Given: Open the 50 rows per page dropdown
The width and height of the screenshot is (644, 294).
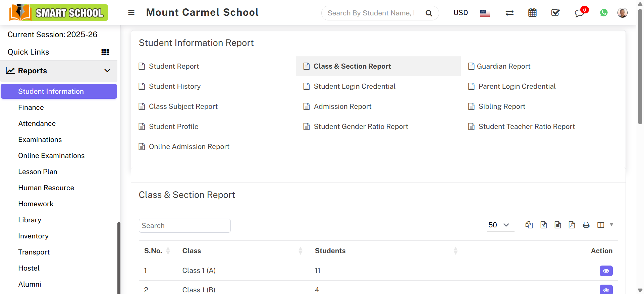Looking at the screenshot, I should point(499,225).
